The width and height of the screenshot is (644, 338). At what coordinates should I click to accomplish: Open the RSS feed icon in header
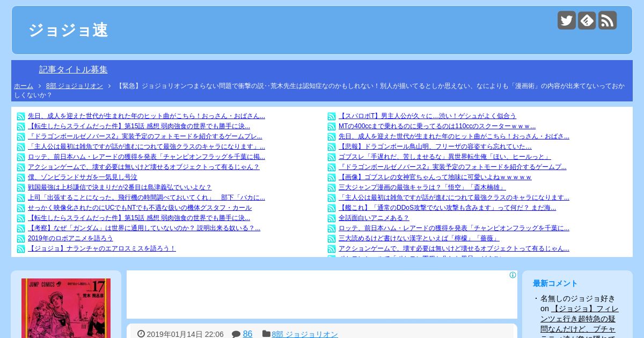click(x=608, y=20)
